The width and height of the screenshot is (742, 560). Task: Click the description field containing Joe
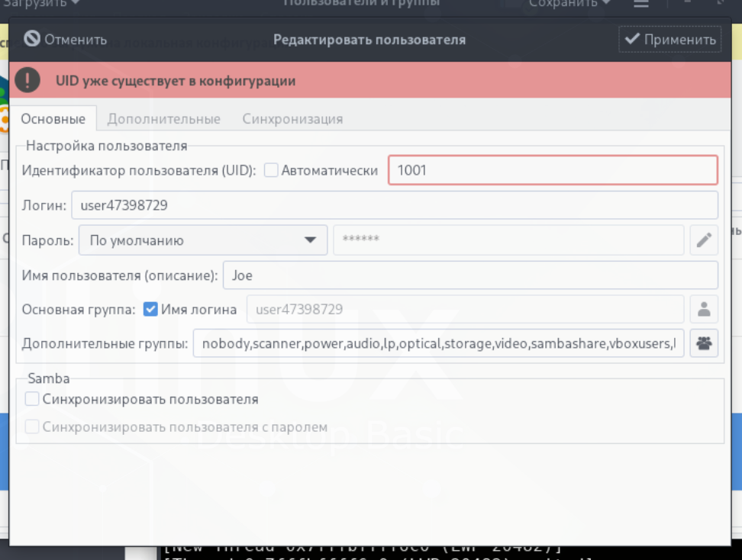(x=469, y=275)
